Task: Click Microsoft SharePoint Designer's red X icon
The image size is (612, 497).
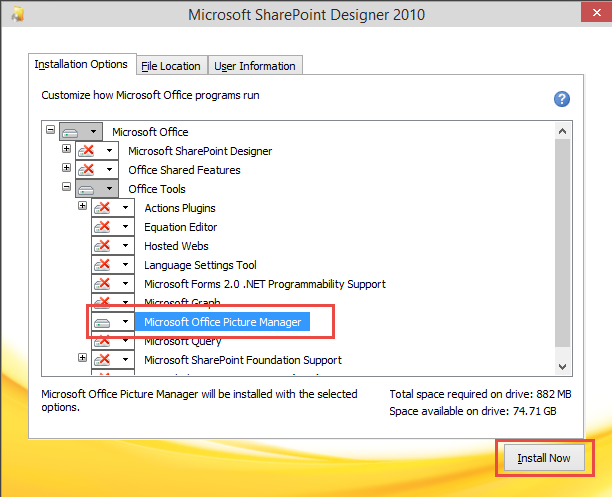Action: point(87,151)
